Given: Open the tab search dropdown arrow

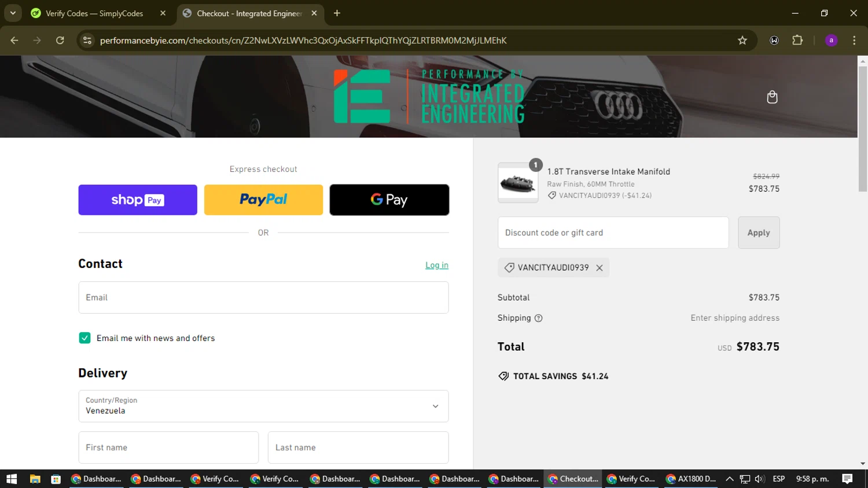Looking at the screenshot, I should 13,13.
